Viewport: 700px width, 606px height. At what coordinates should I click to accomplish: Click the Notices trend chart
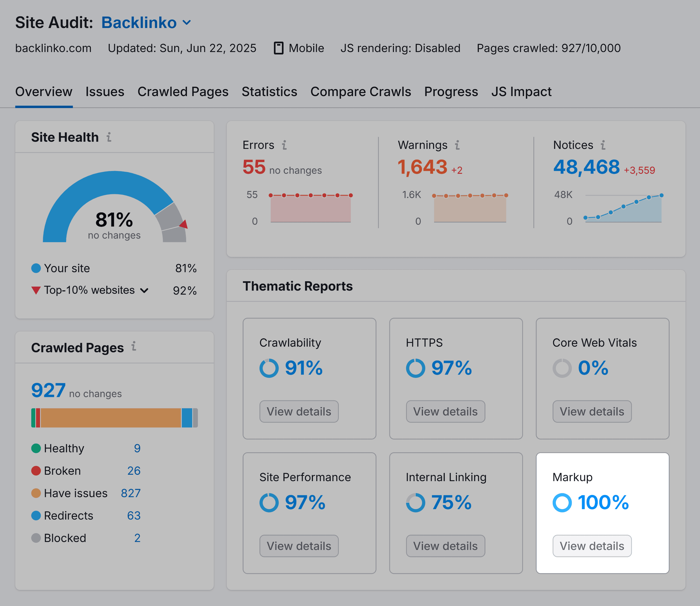click(x=623, y=208)
